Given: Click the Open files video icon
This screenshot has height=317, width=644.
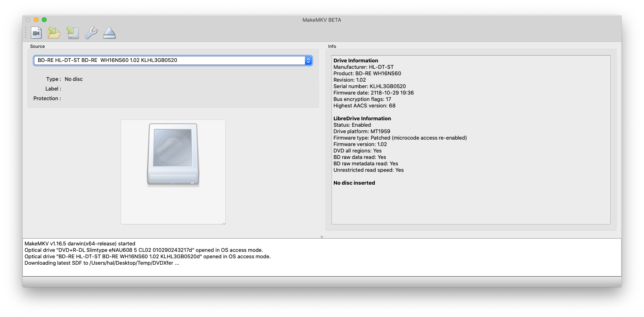Looking at the screenshot, I should click(x=37, y=33).
